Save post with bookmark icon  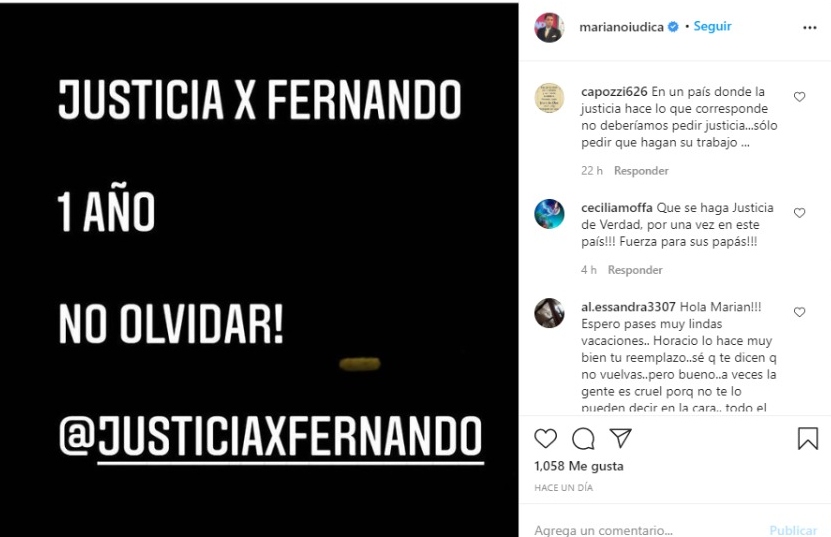click(x=808, y=438)
